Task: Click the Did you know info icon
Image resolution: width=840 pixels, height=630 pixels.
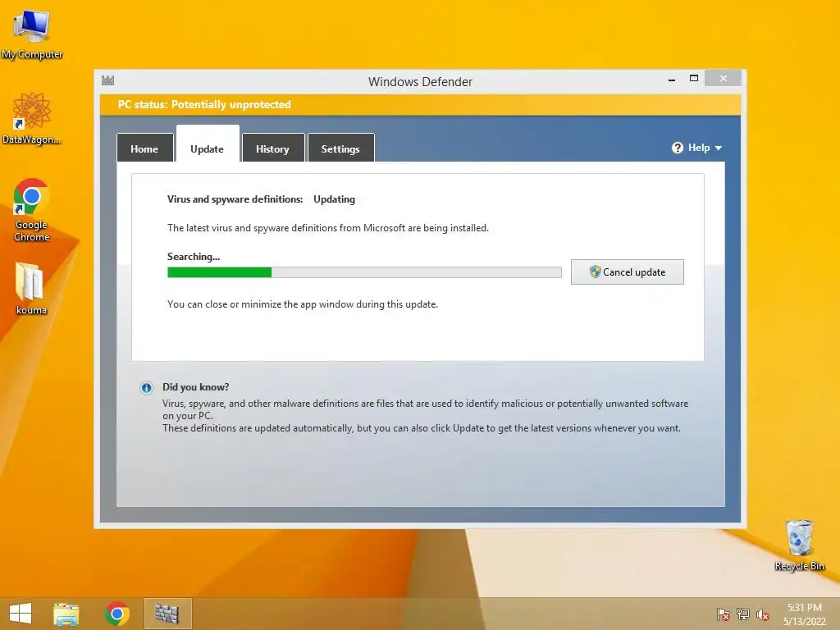Action: click(146, 388)
